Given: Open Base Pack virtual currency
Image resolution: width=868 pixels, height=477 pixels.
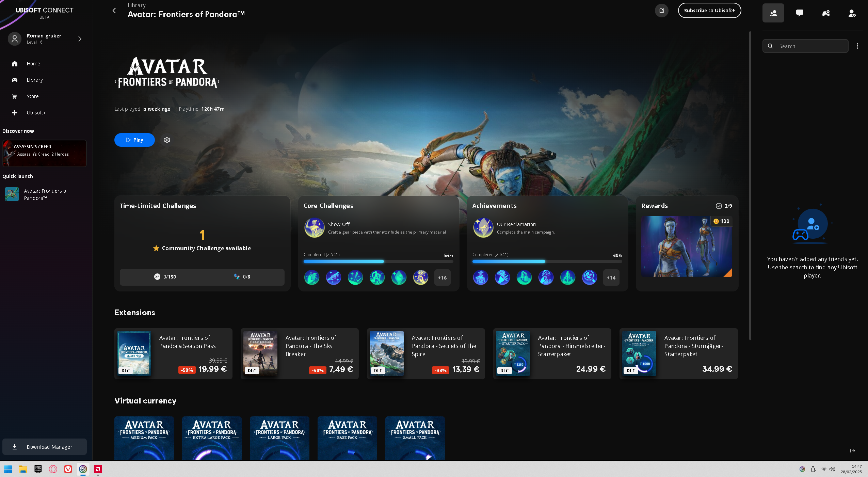Looking at the screenshot, I should point(347,438).
